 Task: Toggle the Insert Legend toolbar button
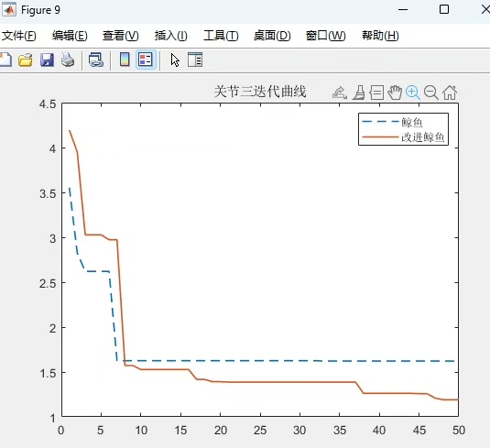(146, 60)
